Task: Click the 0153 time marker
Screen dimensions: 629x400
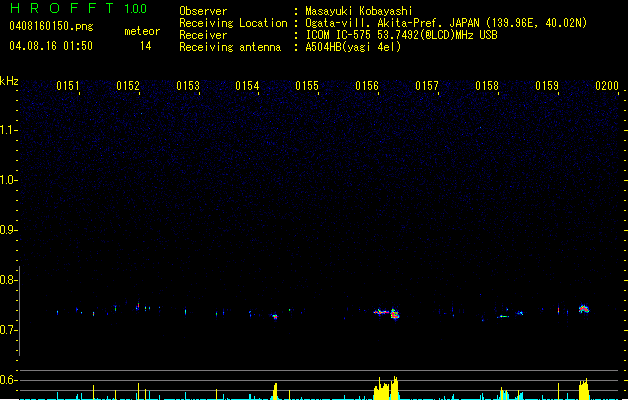Action: pos(188,86)
